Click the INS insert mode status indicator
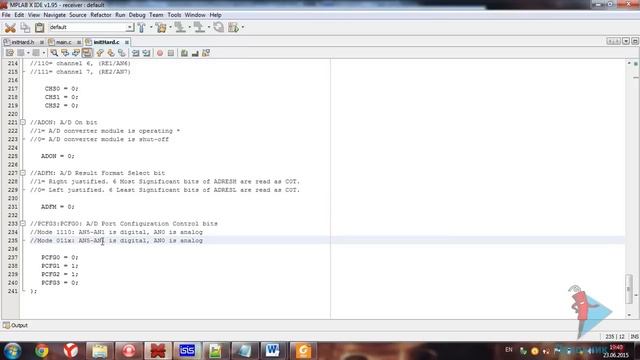 tap(634, 337)
